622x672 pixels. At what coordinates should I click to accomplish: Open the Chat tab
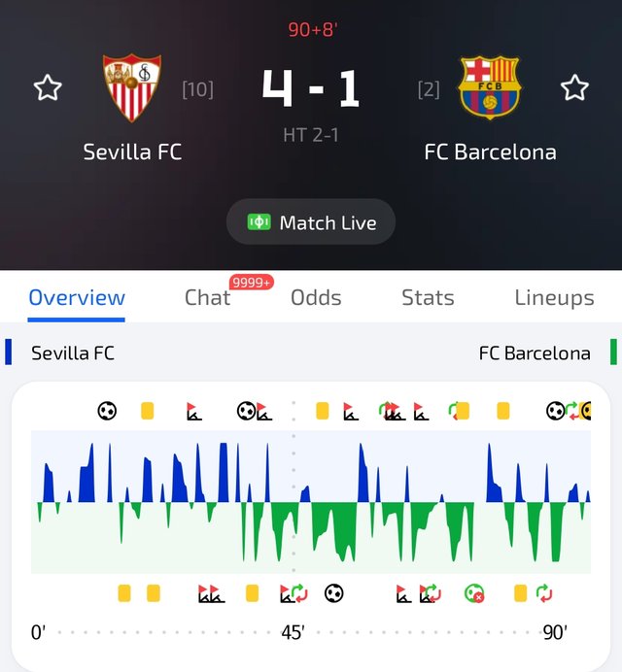(x=208, y=298)
